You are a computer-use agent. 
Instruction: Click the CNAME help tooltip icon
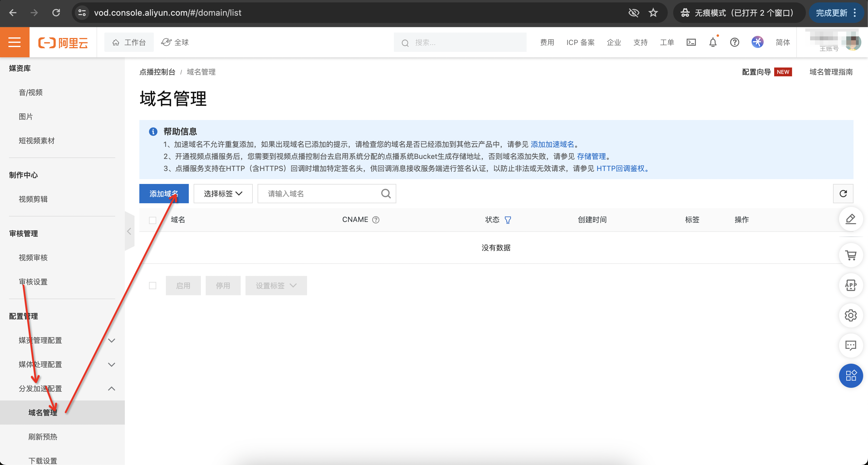[x=376, y=220]
